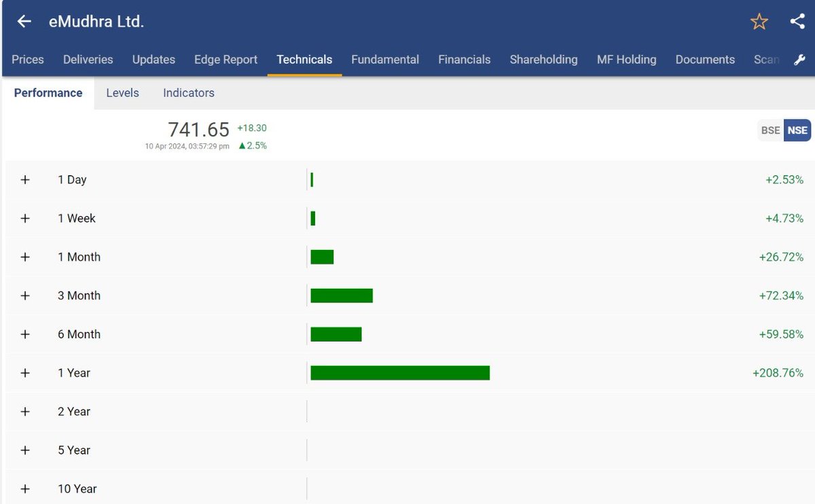Go back using the left arrow icon
Screen dimensions: 815x504
[24, 22]
